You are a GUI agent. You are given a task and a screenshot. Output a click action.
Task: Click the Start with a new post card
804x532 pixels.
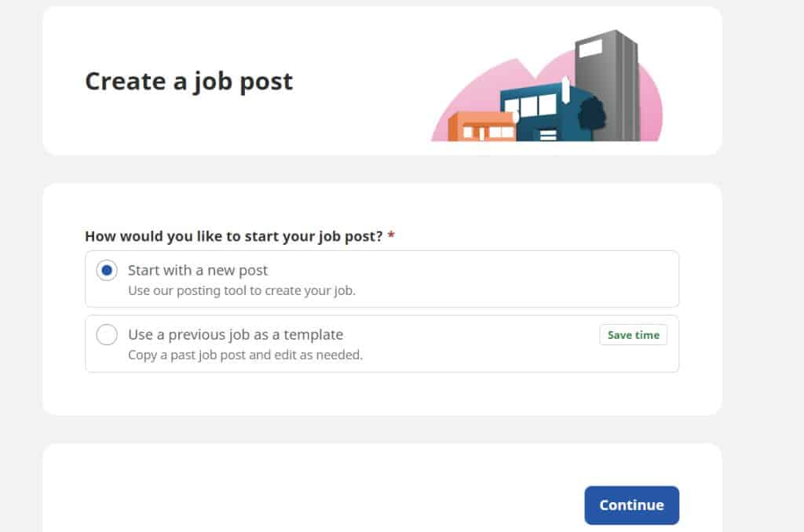point(382,279)
